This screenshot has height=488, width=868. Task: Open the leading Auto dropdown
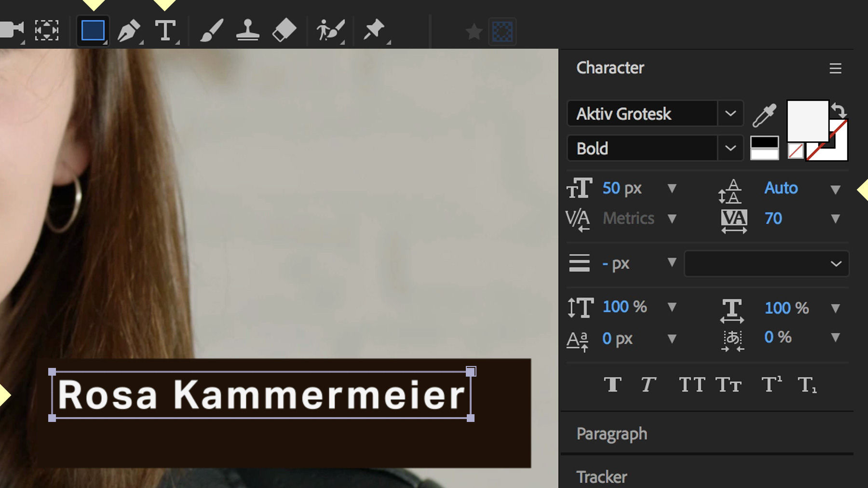pyautogui.click(x=836, y=189)
